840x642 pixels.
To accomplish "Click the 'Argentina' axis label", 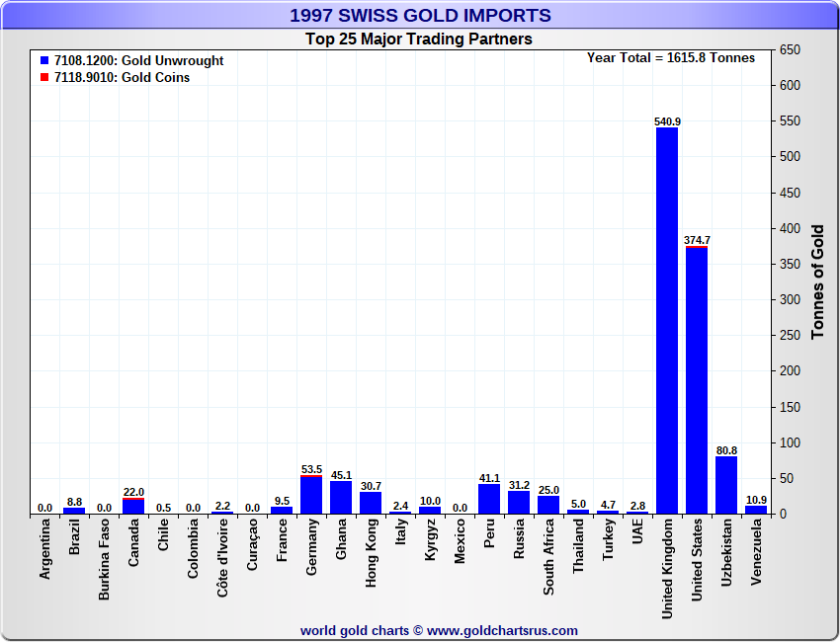I will pos(45,549).
